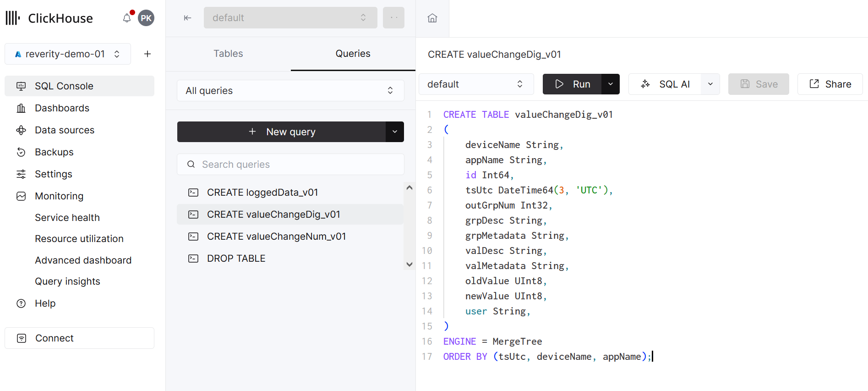Click the Help question mark icon
Image resolution: width=868 pixels, height=391 pixels.
[21, 303]
